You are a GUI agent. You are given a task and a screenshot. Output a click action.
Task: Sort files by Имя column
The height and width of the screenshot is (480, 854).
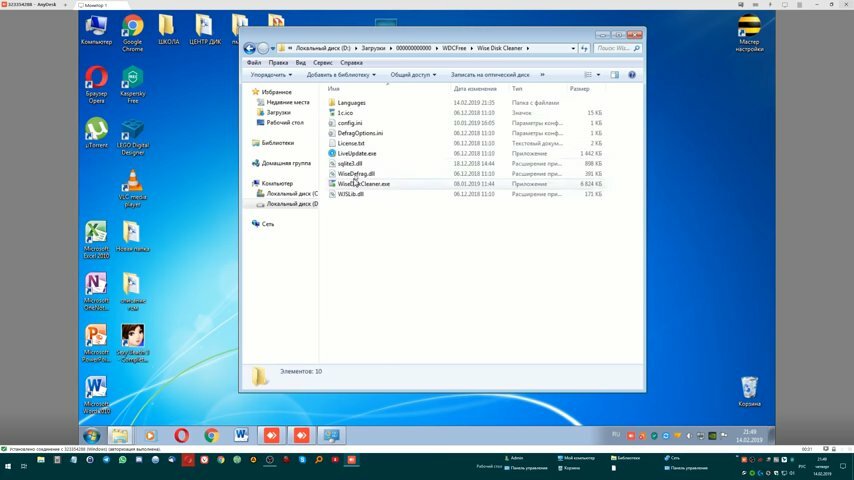(x=334, y=89)
